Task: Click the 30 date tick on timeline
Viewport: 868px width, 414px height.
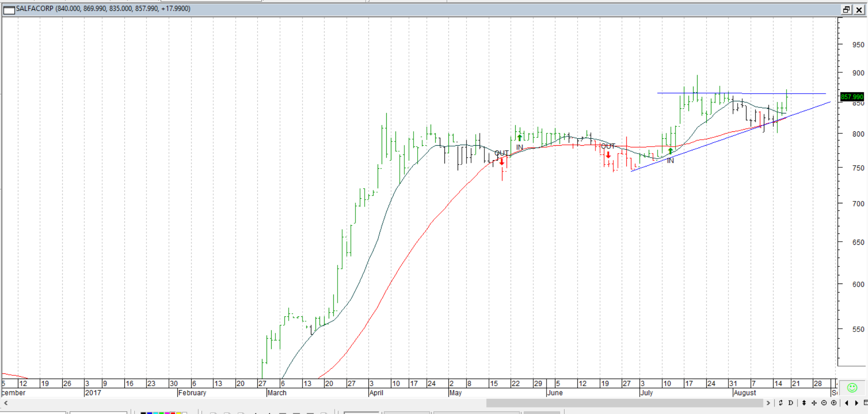Action: 174,384
